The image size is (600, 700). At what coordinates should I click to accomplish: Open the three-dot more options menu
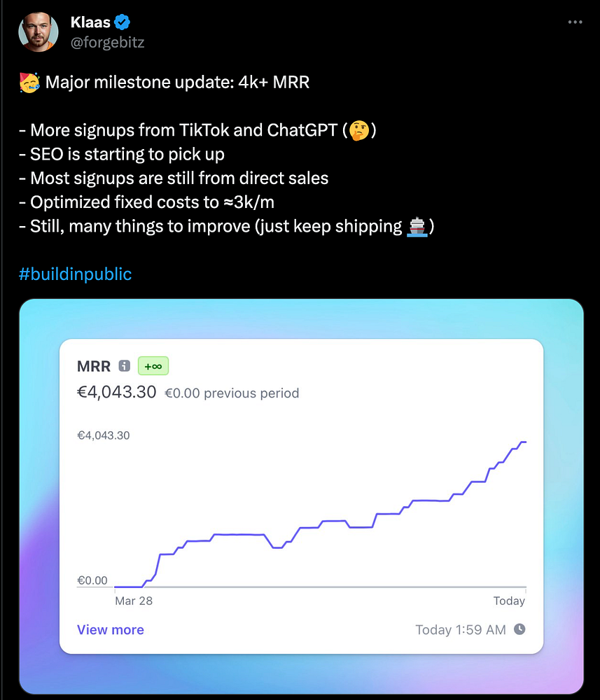coord(575,22)
